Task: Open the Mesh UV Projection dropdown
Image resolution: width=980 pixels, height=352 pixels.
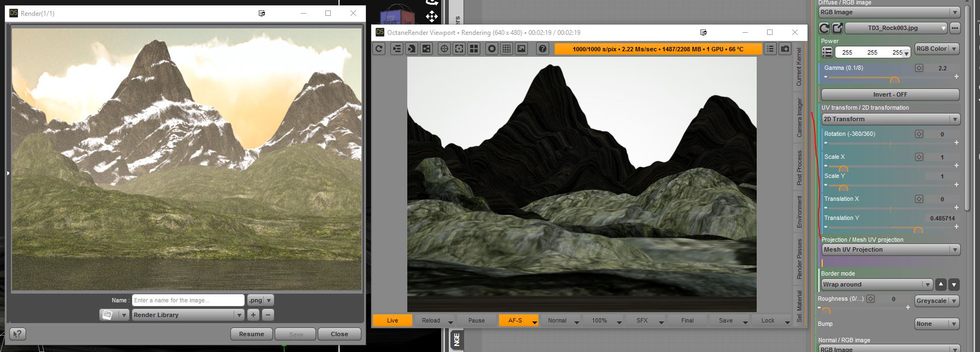Action: pos(890,249)
